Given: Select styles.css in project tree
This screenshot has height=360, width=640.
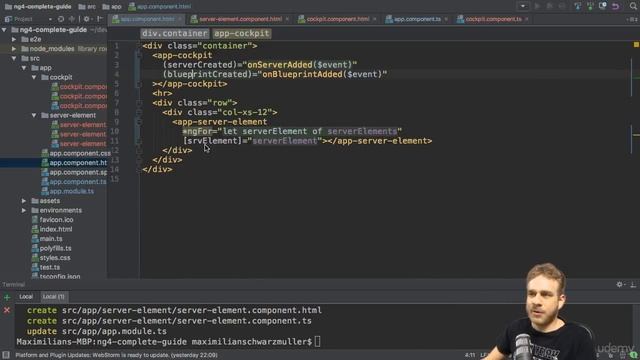Looking at the screenshot, I should 51,258.
